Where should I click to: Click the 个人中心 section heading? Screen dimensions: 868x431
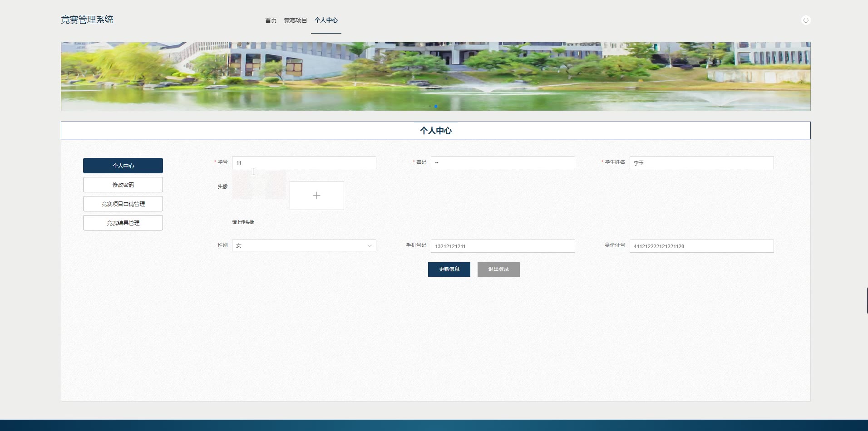tap(436, 131)
